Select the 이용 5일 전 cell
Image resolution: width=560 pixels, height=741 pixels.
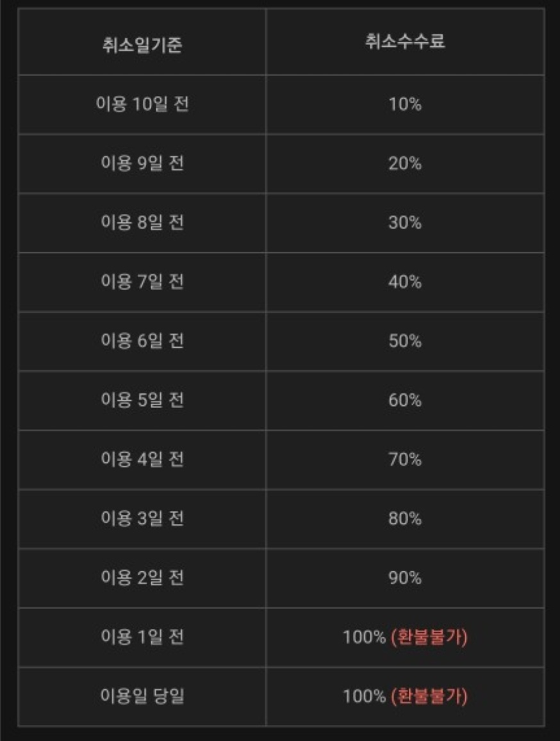[x=142, y=400]
